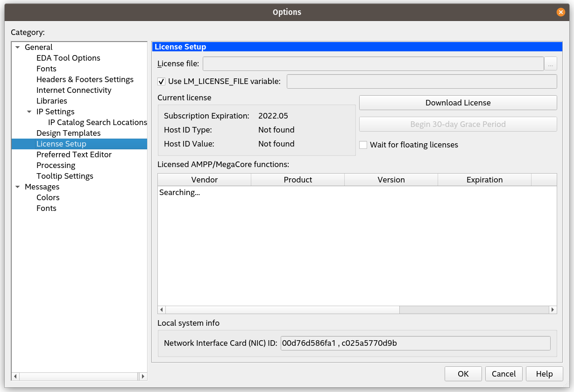Click the Begin 30-day Grace Period button
This screenshot has width=574, height=392.
458,124
